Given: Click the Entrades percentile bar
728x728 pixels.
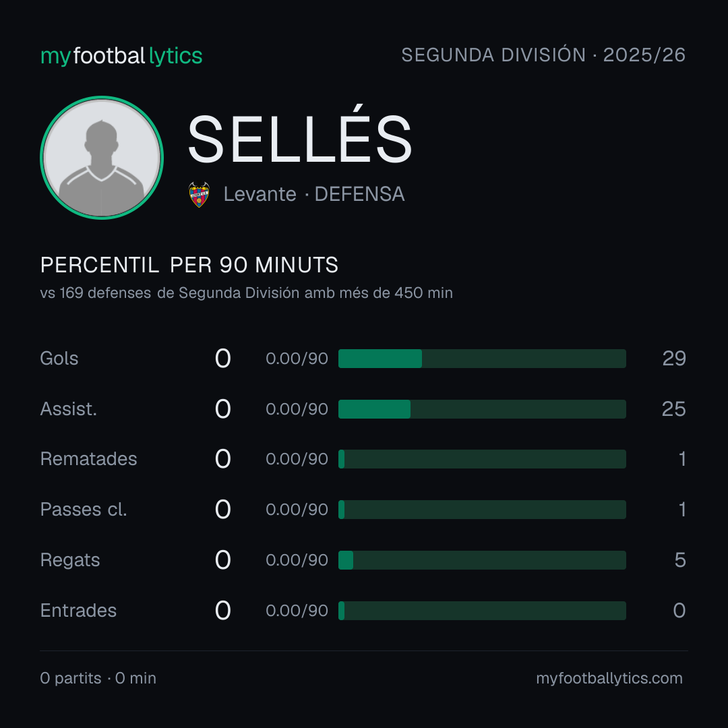Looking at the screenshot, I should (482, 611).
